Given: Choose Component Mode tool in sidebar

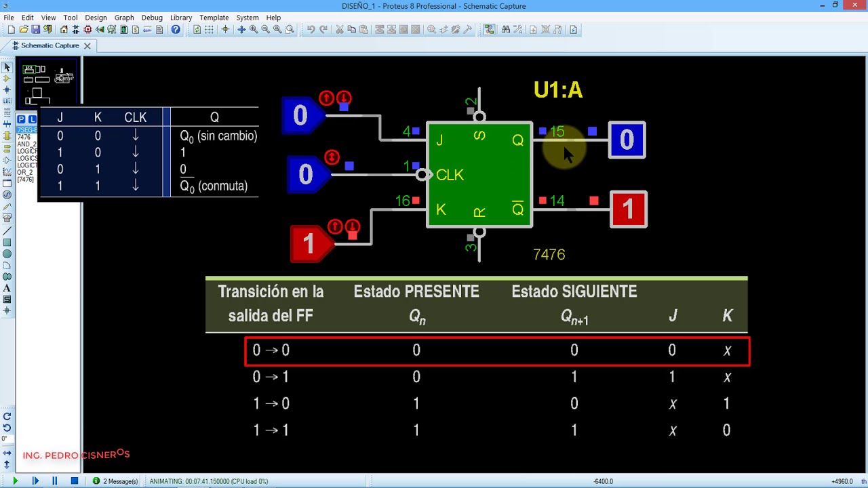Looking at the screenshot, I should 7,79.
